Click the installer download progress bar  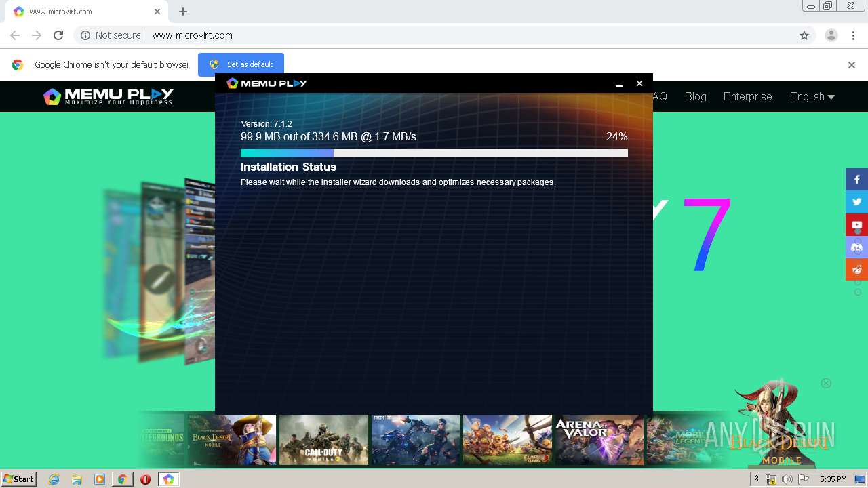(x=434, y=153)
